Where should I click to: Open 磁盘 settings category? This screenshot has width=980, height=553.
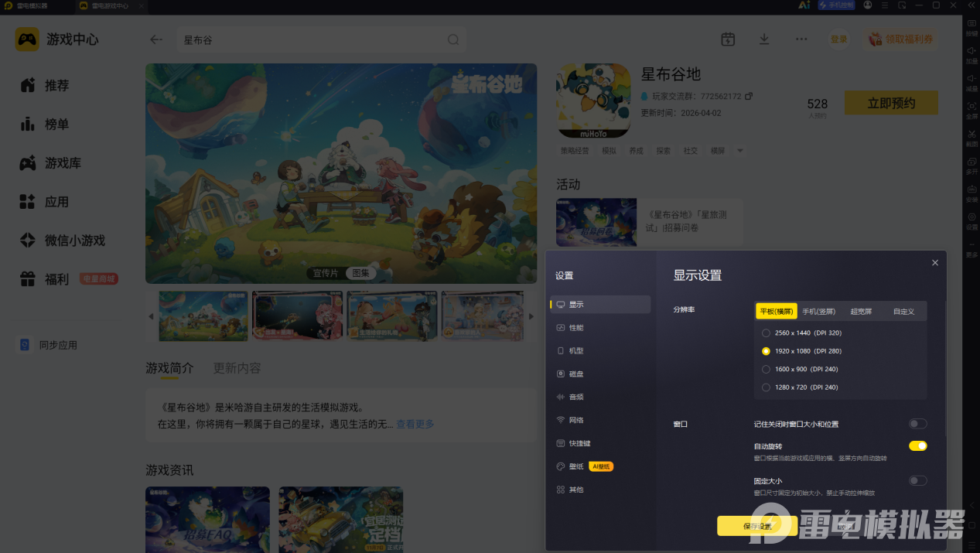click(x=600, y=374)
